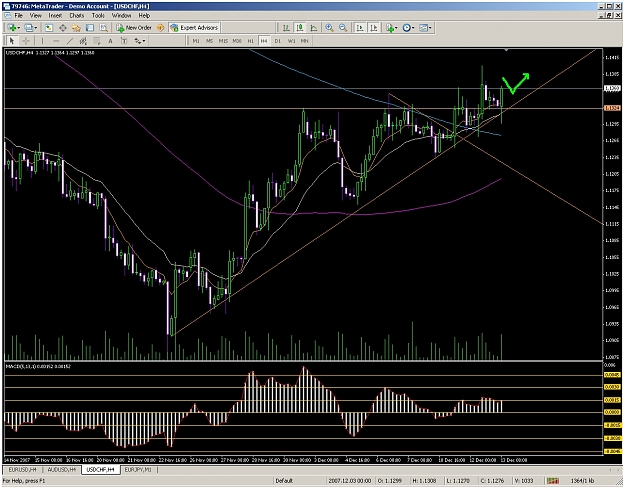Switch chart to candlesticks mode
Viewport: 625px width, 487px height.
[300, 28]
